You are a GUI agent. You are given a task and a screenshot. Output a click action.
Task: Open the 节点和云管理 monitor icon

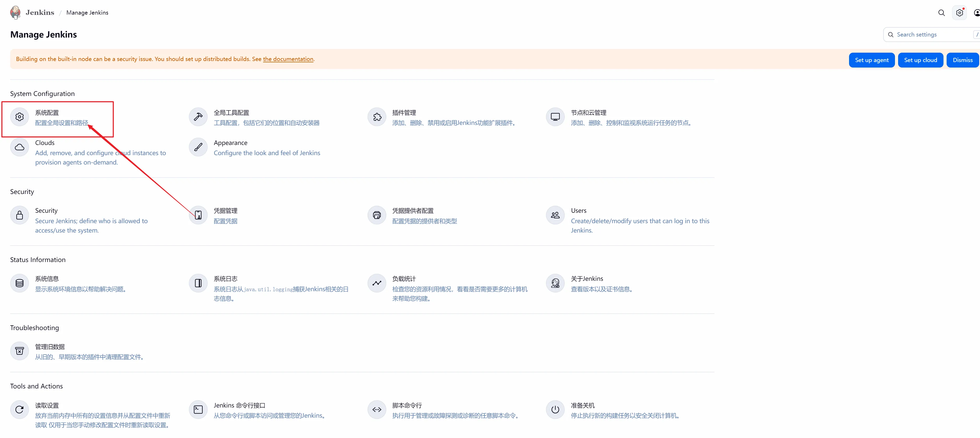(555, 117)
